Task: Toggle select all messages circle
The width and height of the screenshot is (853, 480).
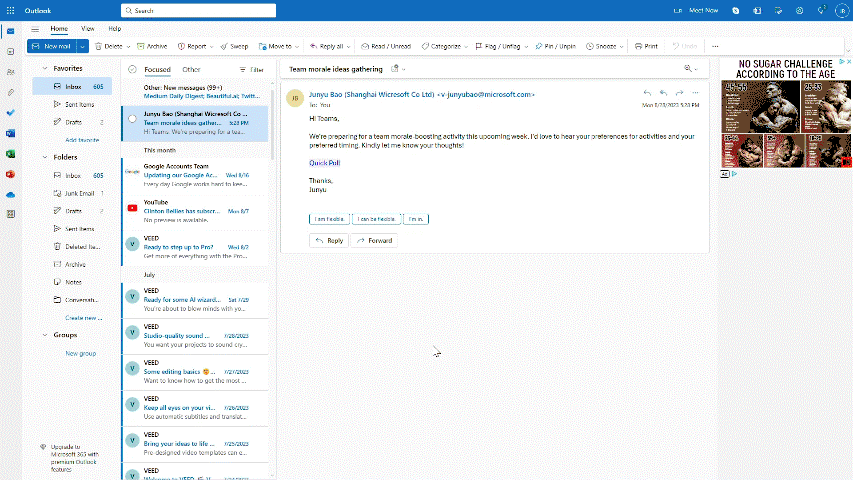Action: point(132,69)
